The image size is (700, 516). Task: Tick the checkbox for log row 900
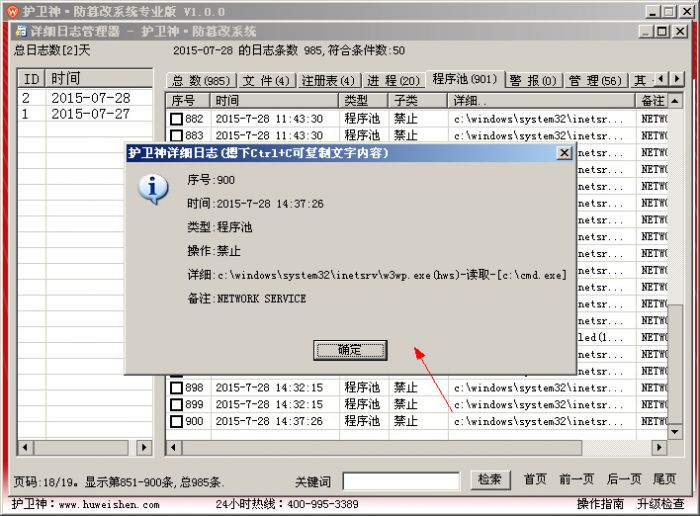coord(176,421)
